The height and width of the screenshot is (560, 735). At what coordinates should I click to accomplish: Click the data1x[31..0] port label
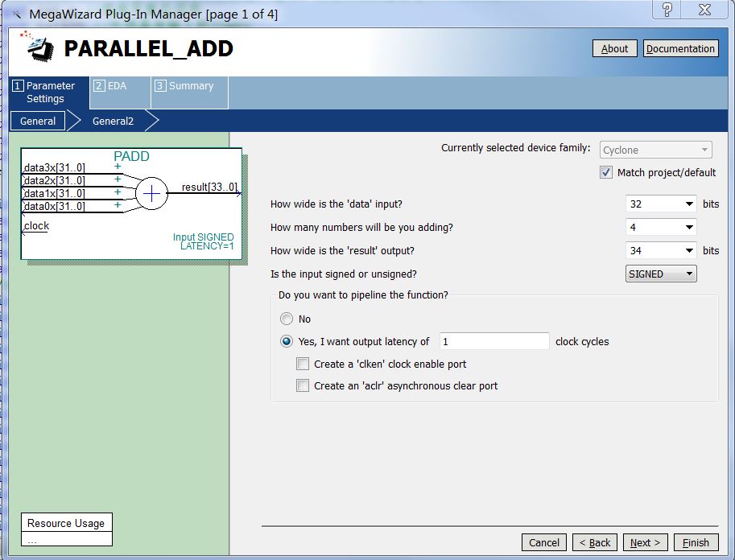[x=55, y=193]
